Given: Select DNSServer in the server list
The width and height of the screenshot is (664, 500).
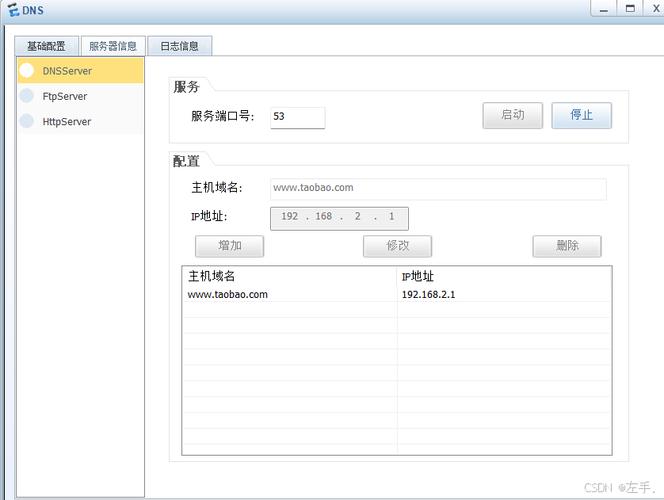Looking at the screenshot, I should click(x=80, y=71).
